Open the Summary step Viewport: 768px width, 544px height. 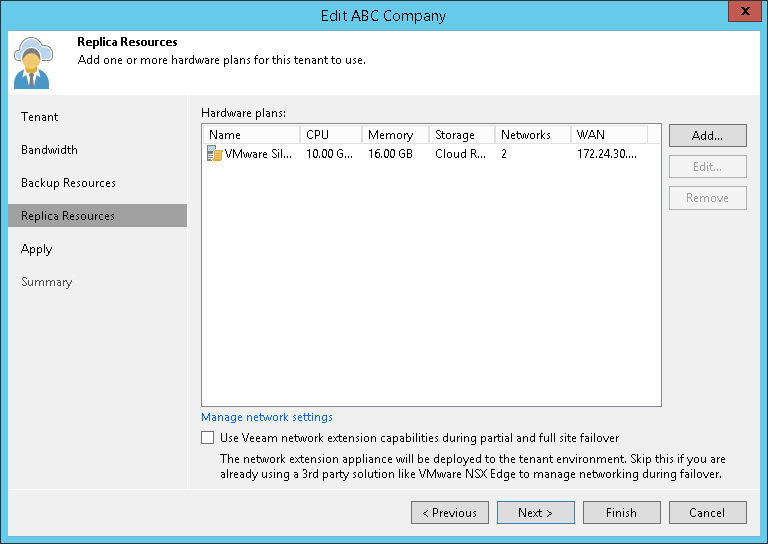[x=47, y=282]
